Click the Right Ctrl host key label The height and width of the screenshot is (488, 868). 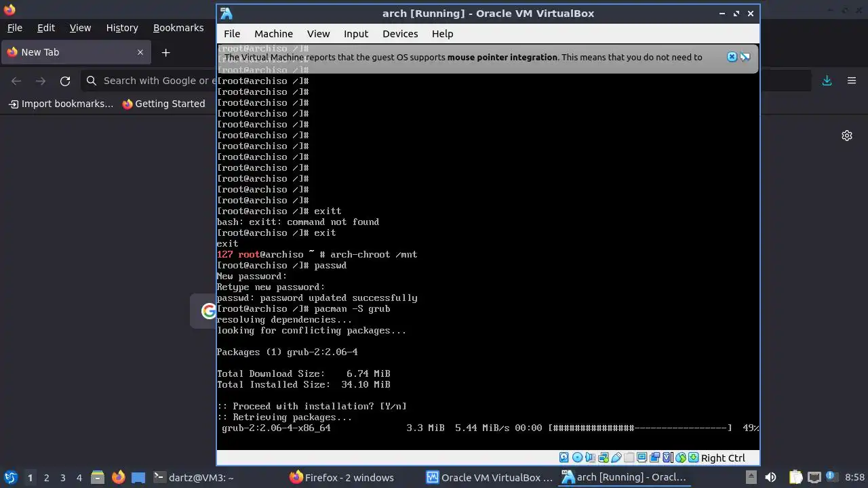723,458
